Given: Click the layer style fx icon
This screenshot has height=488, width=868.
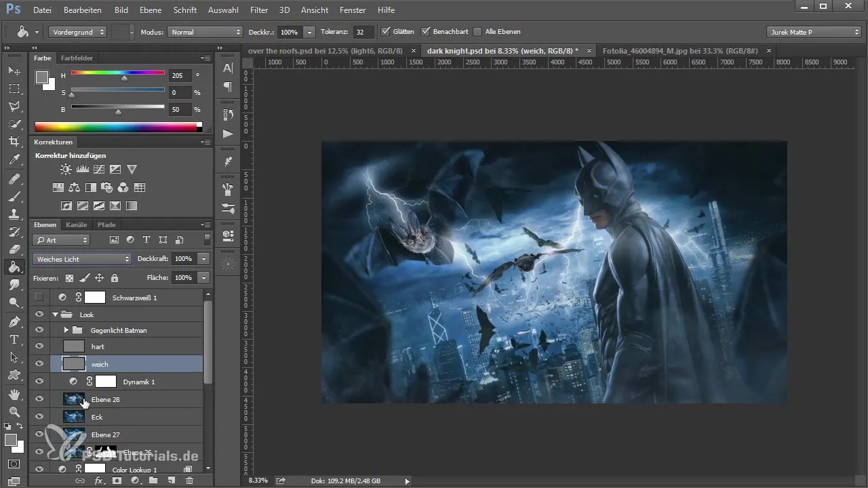Looking at the screenshot, I should coord(99,480).
